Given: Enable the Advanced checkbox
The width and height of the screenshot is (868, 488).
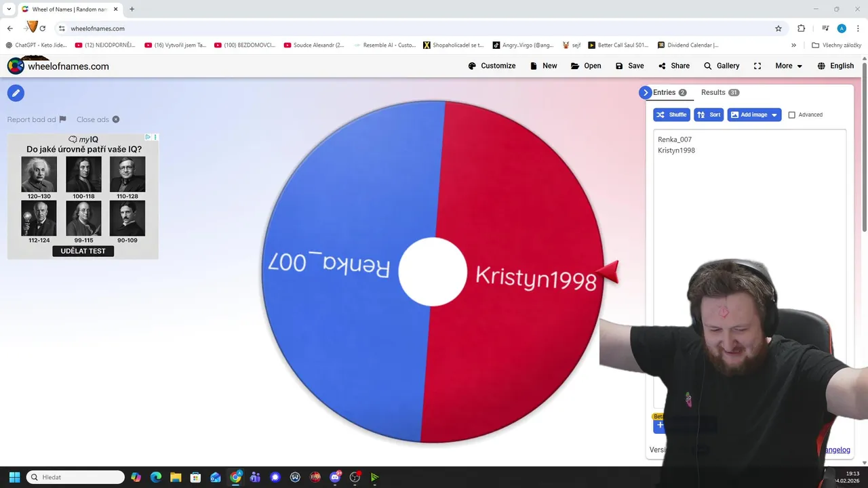Looking at the screenshot, I should tap(791, 115).
